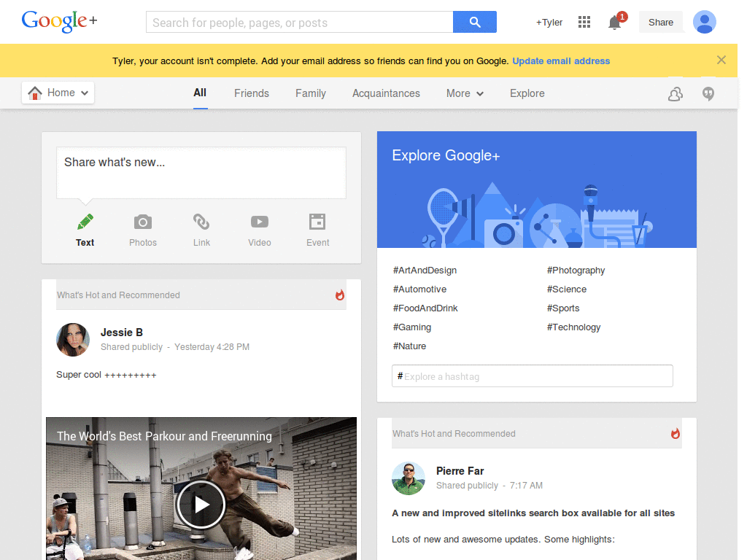Click Pierre Far's Shared publicly label

click(x=467, y=486)
